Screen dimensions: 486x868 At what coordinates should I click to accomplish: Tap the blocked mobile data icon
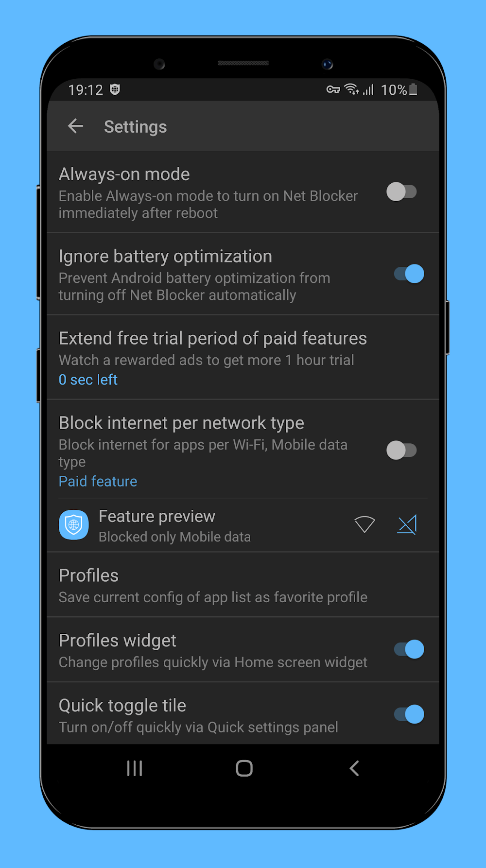click(407, 525)
